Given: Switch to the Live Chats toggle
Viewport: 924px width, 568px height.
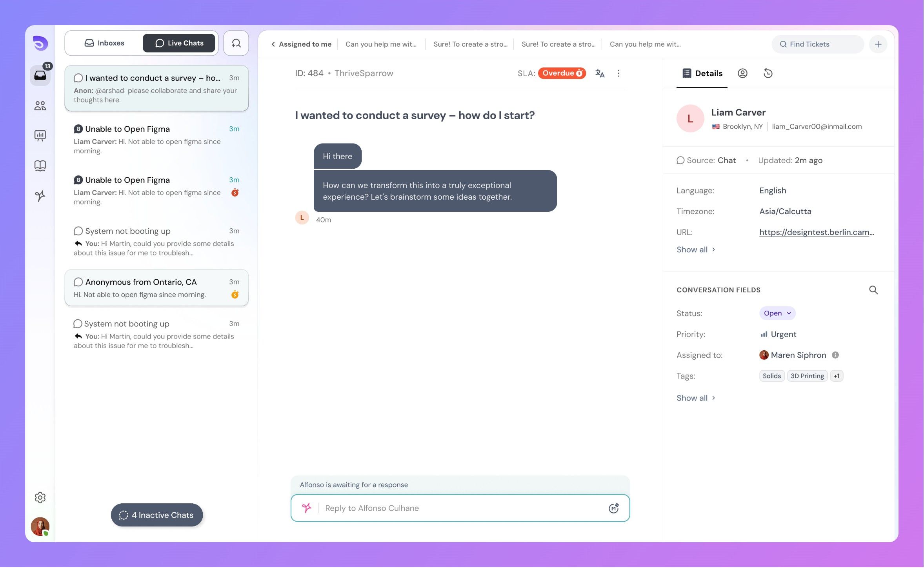Looking at the screenshot, I should (179, 43).
